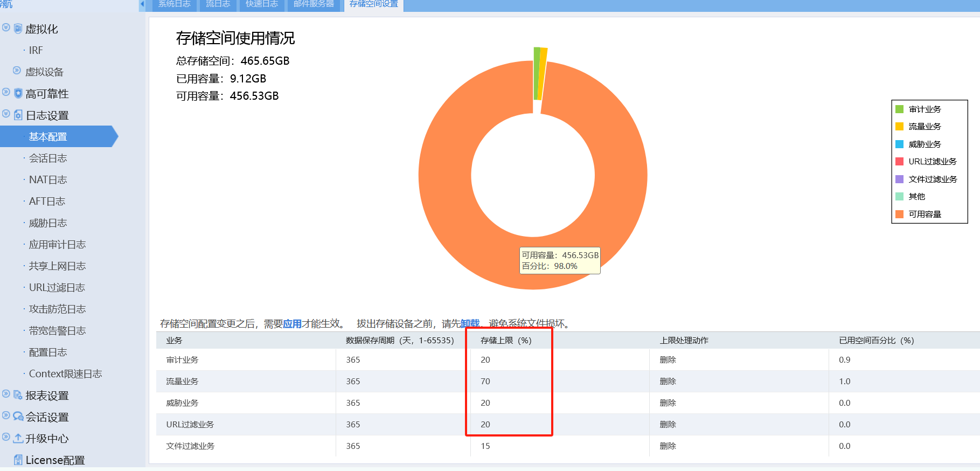Click the orange 可用容量 legend swatch
This screenshot has height=471, width=980.
(x=899, y=214)
